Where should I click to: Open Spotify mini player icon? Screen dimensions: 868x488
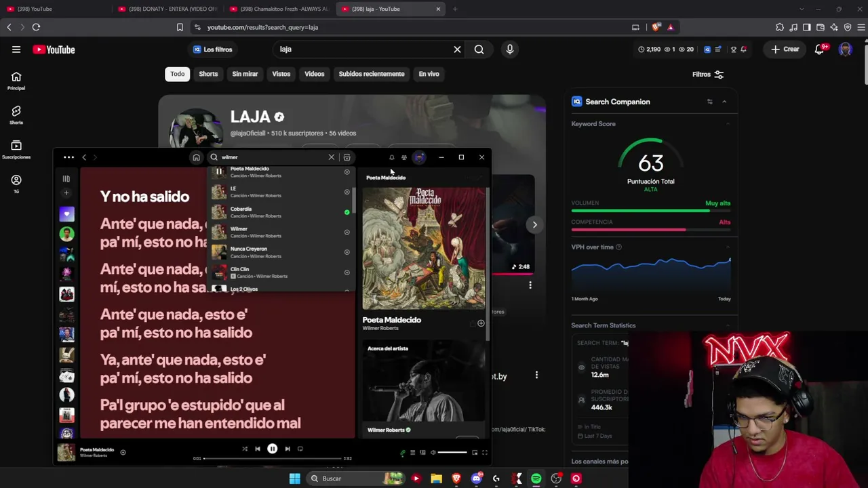[x=475, y=452]
